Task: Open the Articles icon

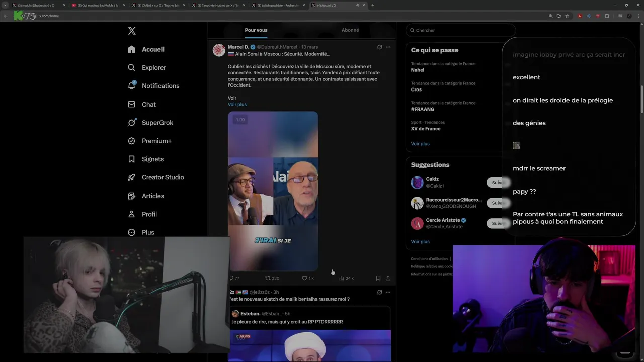Action: tap(132, 196)
